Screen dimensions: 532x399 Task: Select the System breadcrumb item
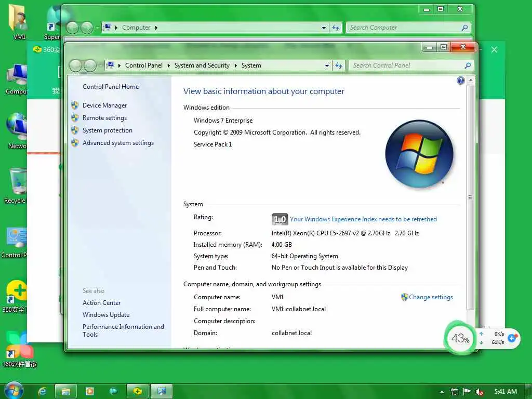(x=251, y=65)
